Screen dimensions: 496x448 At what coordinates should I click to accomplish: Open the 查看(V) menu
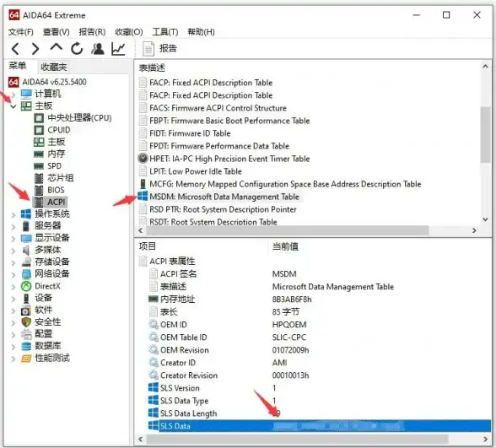click(x=56, y=32)
